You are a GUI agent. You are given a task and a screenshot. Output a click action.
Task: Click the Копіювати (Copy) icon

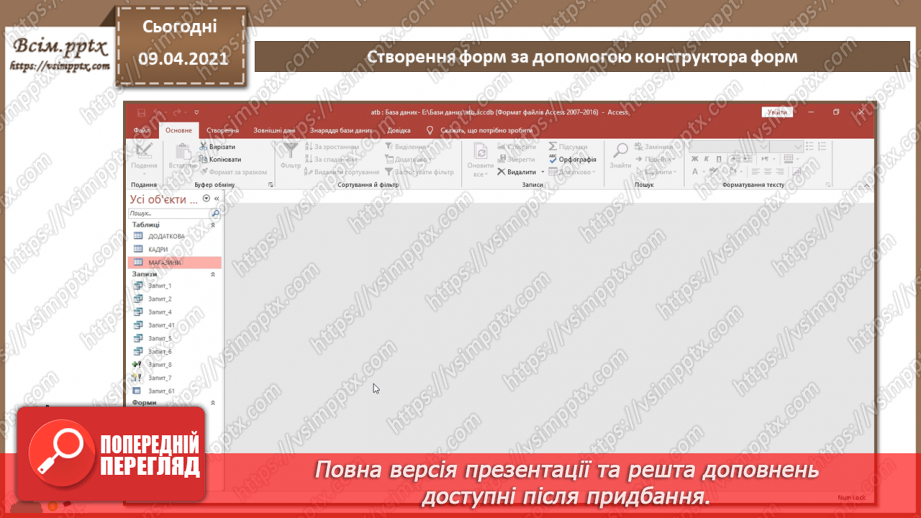pos(204,159)
